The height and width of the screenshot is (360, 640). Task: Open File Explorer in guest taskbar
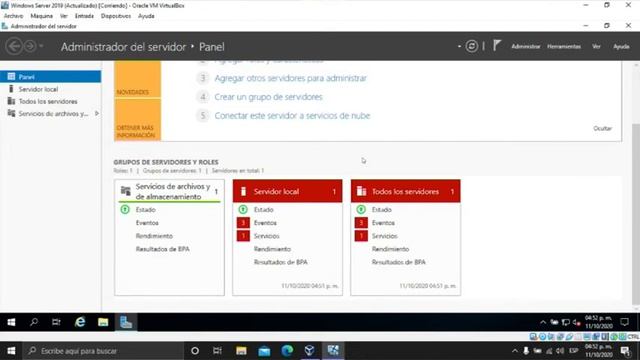(103, 322)
